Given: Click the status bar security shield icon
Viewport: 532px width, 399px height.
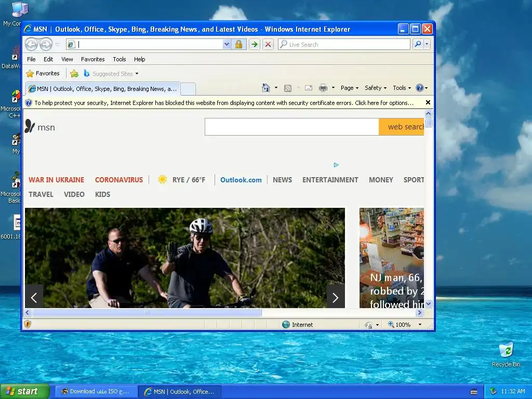Looking at the screenshot, I should [28, 324].
